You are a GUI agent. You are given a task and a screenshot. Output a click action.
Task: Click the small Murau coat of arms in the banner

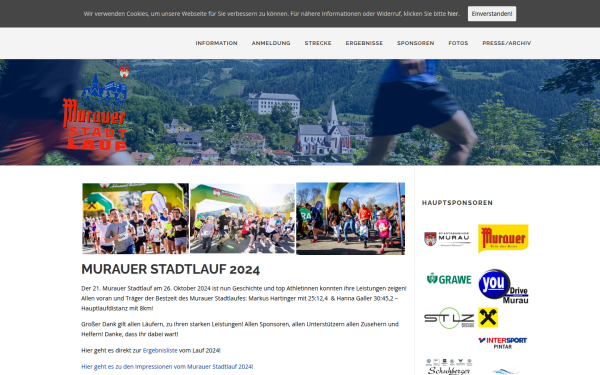click(x=124, y=72)
